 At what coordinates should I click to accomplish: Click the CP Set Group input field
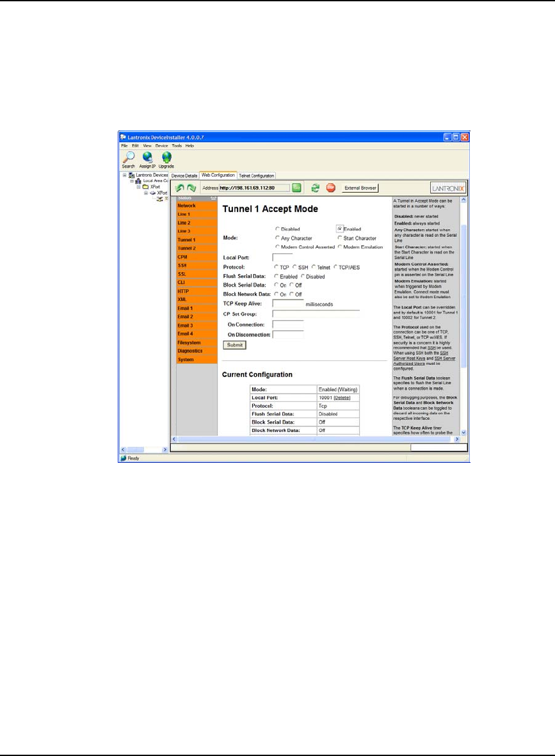click(x=316, y=314)
